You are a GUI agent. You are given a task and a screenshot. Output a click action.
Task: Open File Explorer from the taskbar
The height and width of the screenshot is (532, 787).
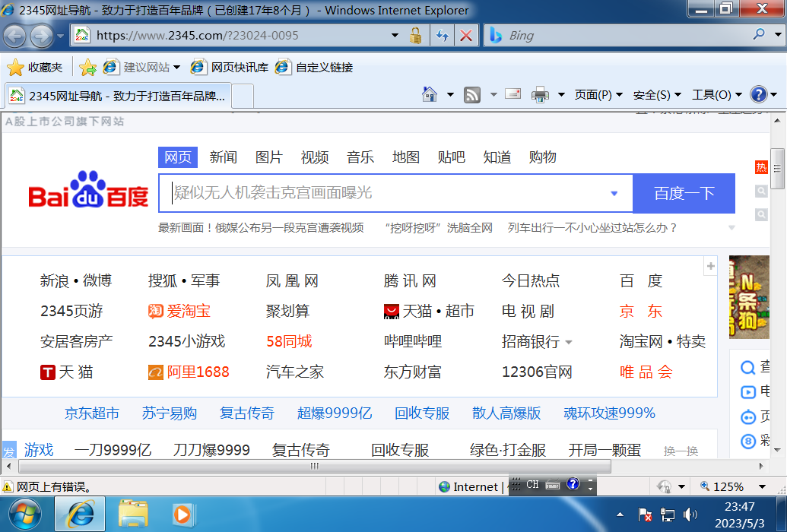coord(133,515)
